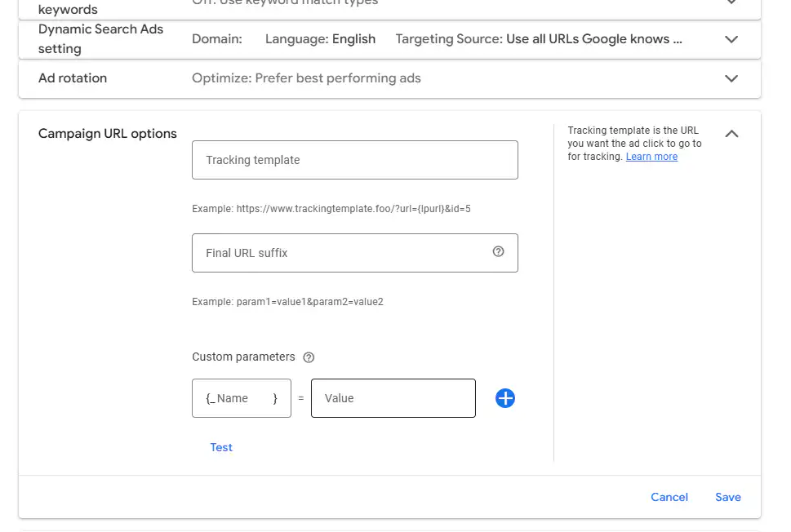This screenshot has width=791, height=532.
Task: Focus the custom parameter Name field
Action: point(241,398)
